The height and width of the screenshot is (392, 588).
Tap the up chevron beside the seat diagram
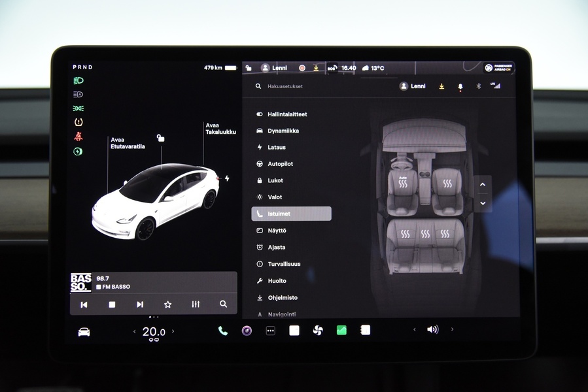tap(483, 184)
